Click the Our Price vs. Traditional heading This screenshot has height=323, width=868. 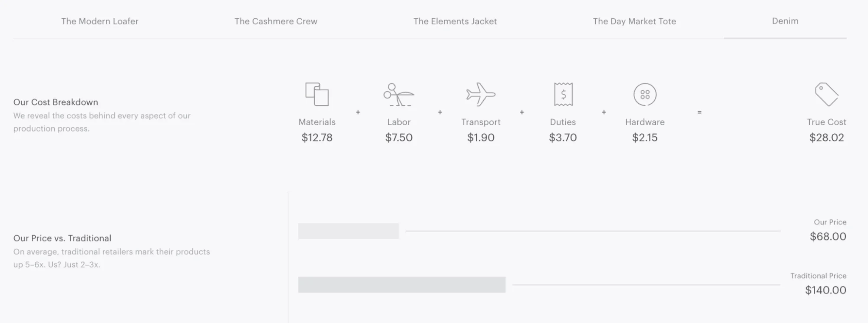[62, 238]
